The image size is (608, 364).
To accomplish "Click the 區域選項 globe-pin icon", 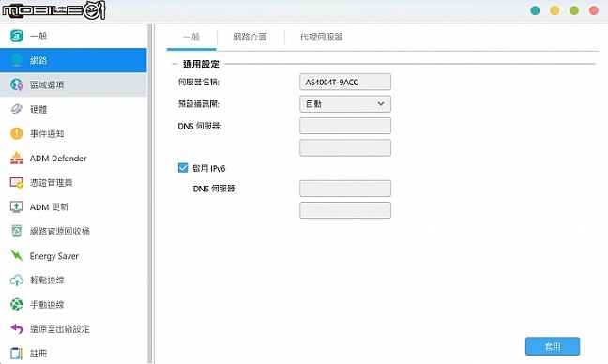I will coord(16,84).
